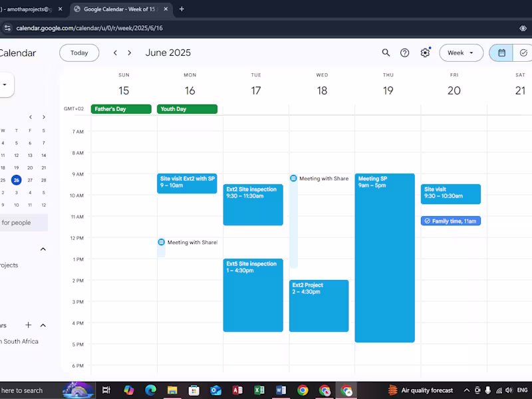The height and width of the screenshot is (399, 532).
Task: Open site information icon in address bar
Action: [7, 28]
